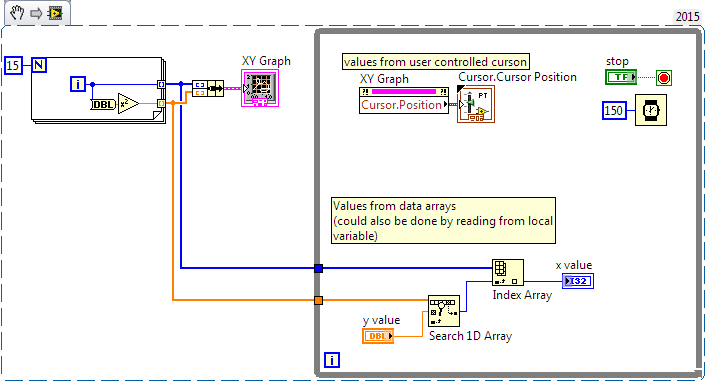Click the Cursor.Cursor Position indicator terminal
Image resolution: width=706 pixels, height=382 pixels.
475,104
